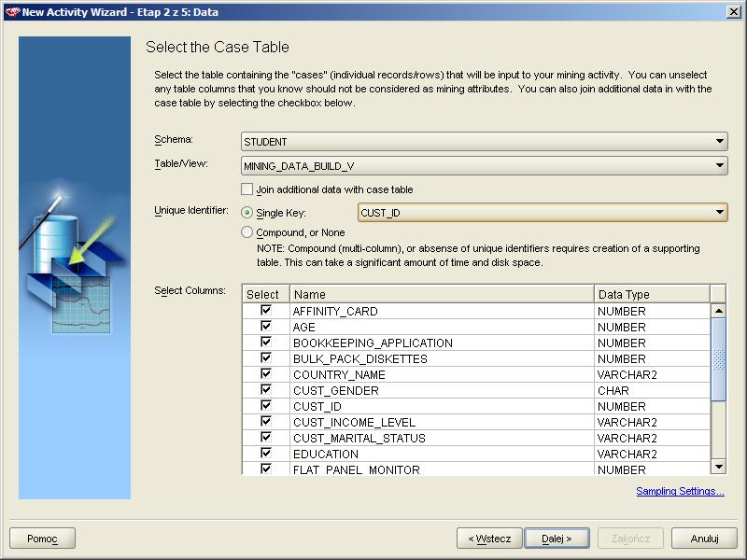Image resolution: width=747 pixels, height=560 pixels.
Task: Click the columns list scroll-up arrow
Action: pyautogui.click(x=718, y=311)
